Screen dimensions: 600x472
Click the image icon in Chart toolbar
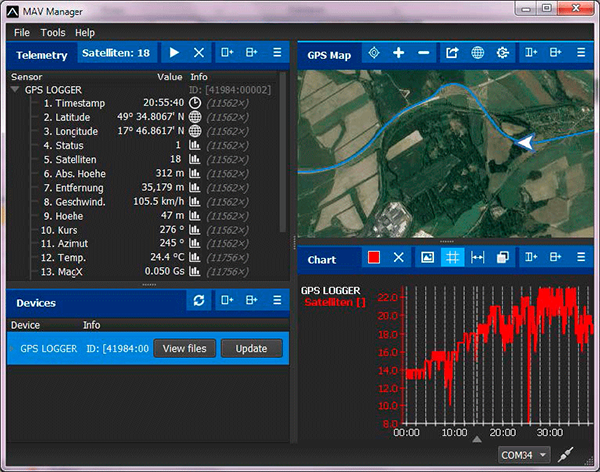coord(427,258)
